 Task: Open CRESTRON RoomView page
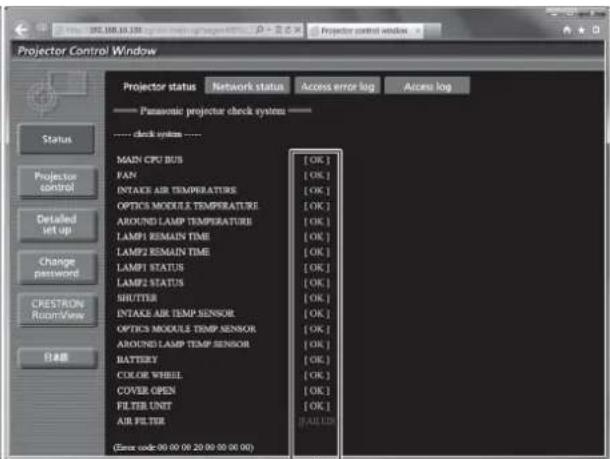[x=57, y=310]
